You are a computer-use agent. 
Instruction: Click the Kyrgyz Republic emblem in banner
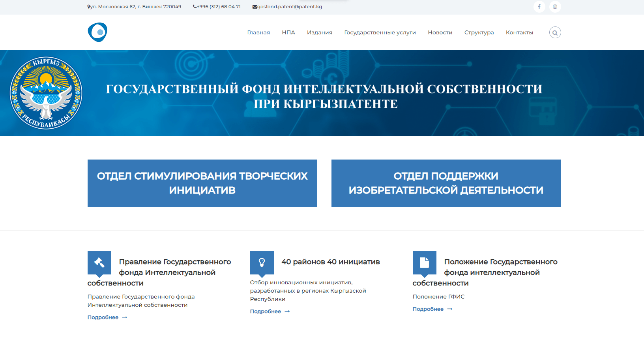point(46,93)
